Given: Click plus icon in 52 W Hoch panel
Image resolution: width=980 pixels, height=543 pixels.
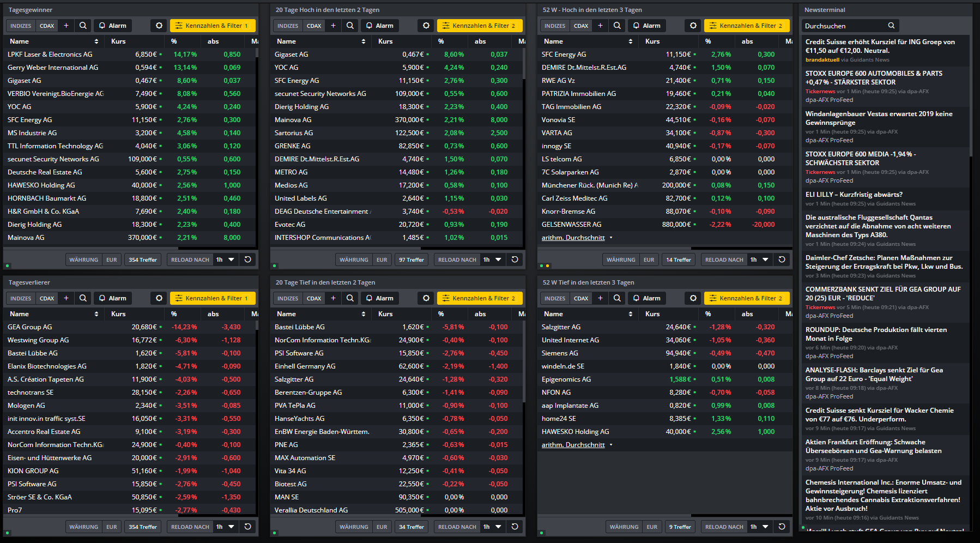Looking at the screenshot, I should tap(600, 26).
